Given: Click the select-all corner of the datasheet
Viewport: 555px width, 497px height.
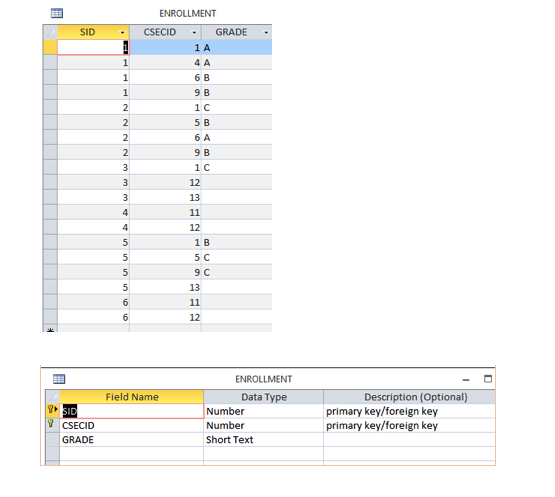Looking at the screenshot, I should (x=50, y=32).
